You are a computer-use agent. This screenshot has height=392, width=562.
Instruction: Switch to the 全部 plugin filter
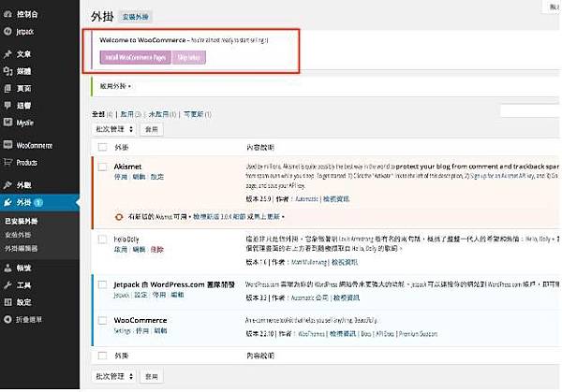[98, 114]
